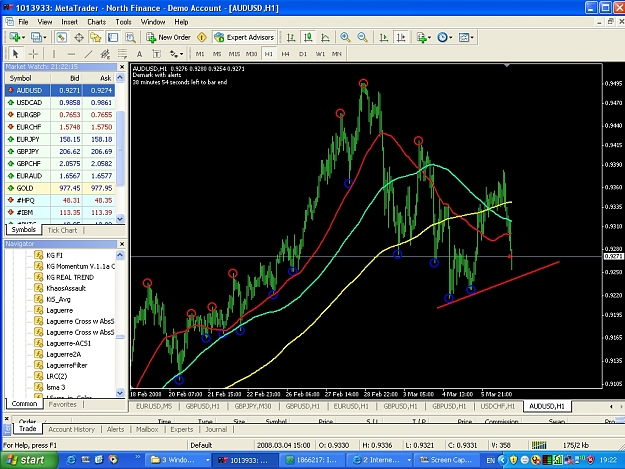Close the Market Watch panel
Viewport: 625px width, 469px height.
pos(122,67)
